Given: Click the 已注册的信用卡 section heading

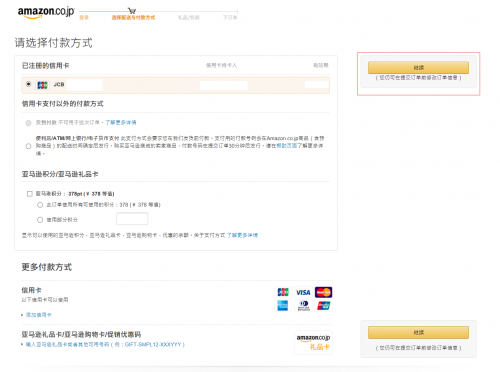Looking at the screenshot, I should (45, 66).
